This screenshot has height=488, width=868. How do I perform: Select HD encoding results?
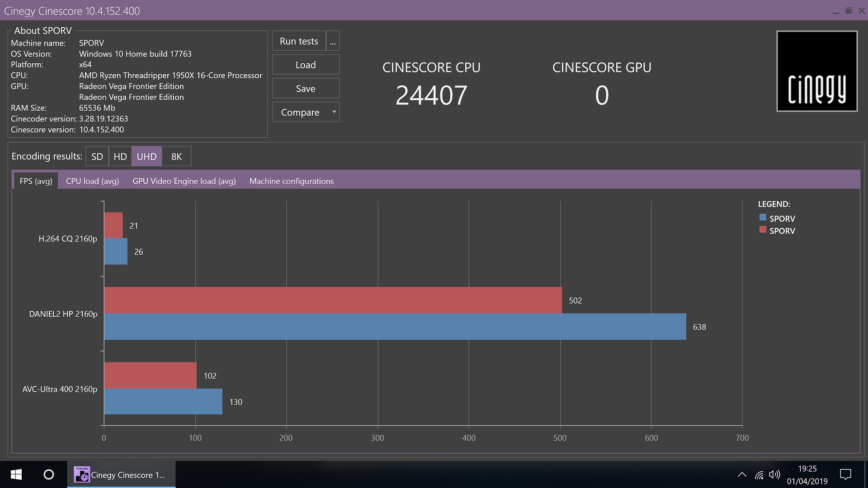[120, 156]
